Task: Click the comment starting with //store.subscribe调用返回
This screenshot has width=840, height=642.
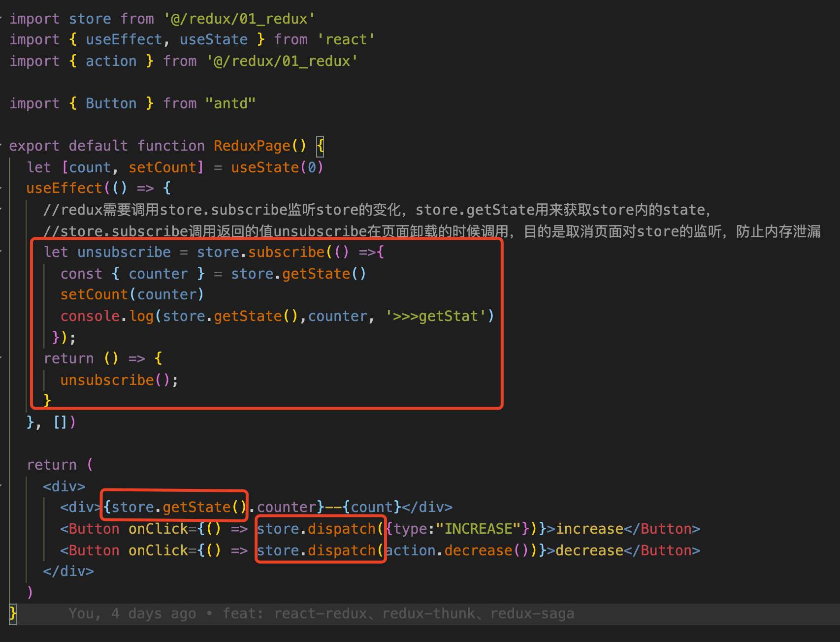Action: point(432,231)
